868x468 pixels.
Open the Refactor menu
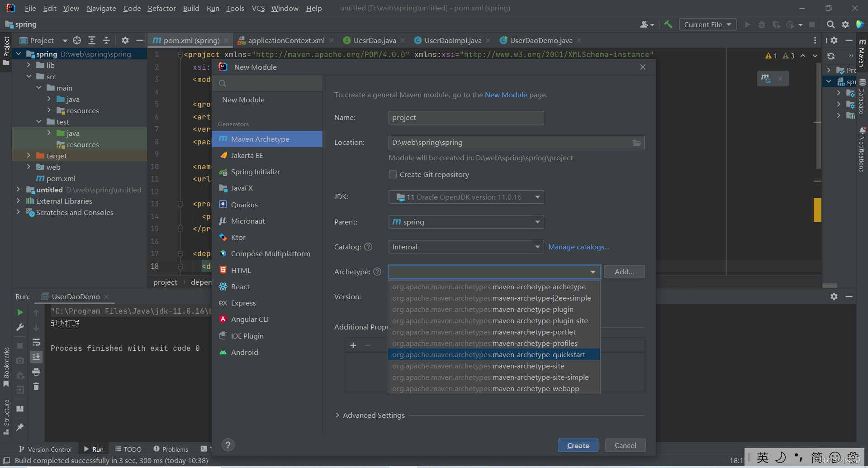click(x=161, y=8)
